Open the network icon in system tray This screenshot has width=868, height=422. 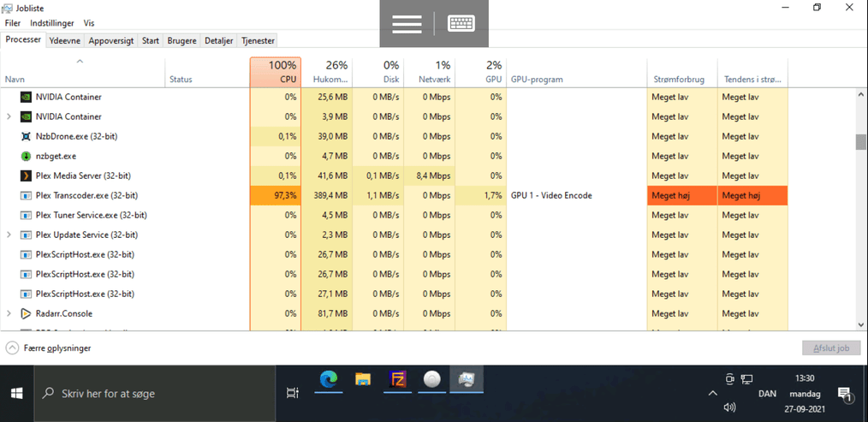746,379
